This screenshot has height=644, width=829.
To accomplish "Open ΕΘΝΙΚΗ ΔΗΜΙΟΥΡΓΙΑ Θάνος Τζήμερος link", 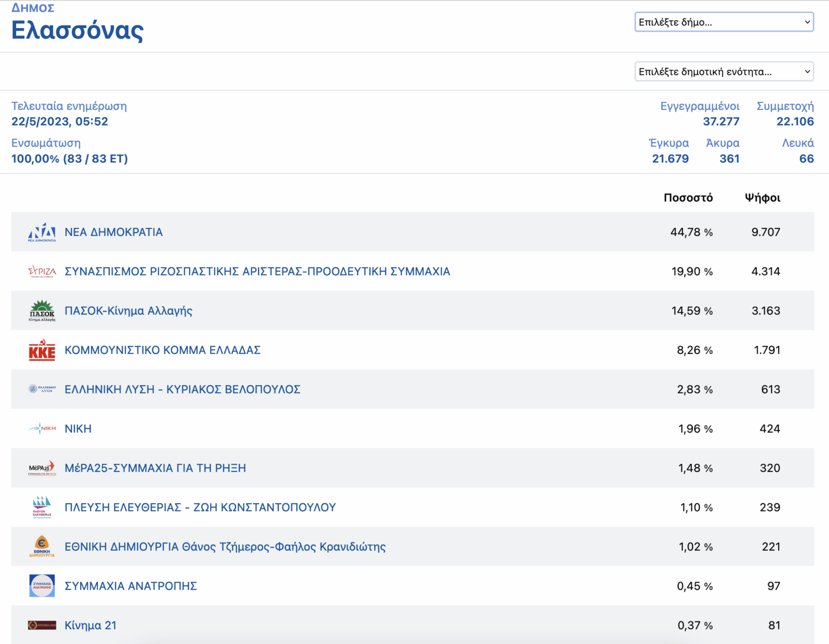I will [x=225, y=547].
